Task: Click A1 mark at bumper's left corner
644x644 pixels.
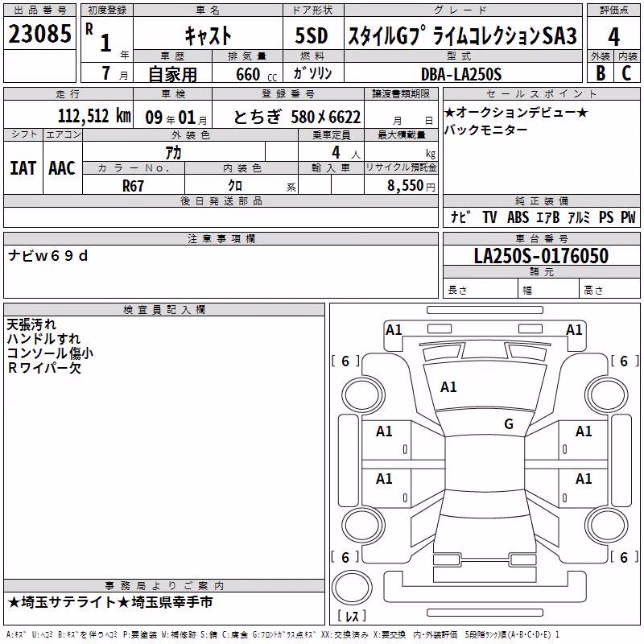Action: click(394, 330)
